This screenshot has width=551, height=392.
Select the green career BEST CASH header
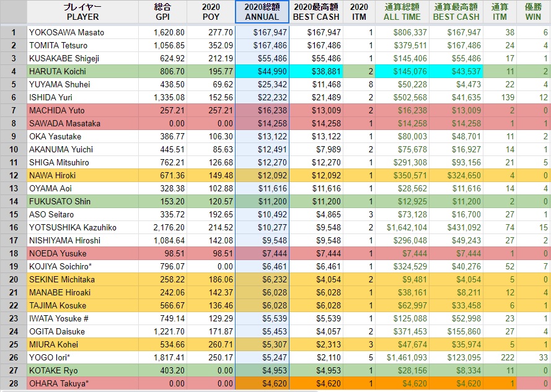click(x=456, y=12)
